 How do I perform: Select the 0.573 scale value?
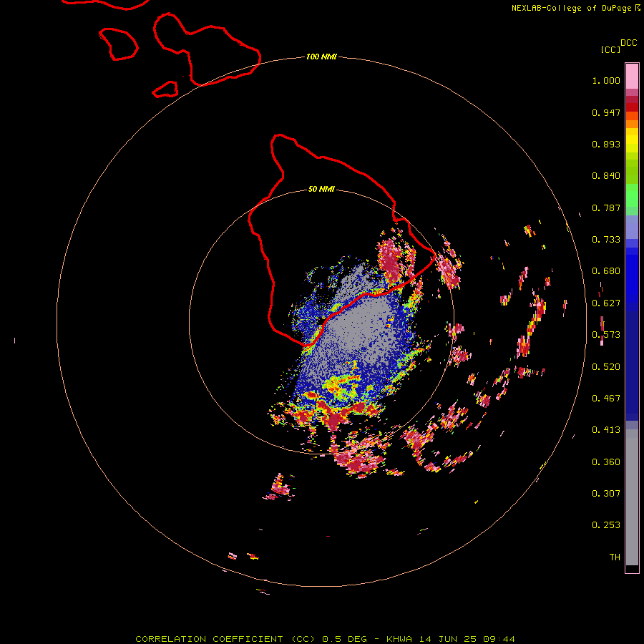coord(606,335)
